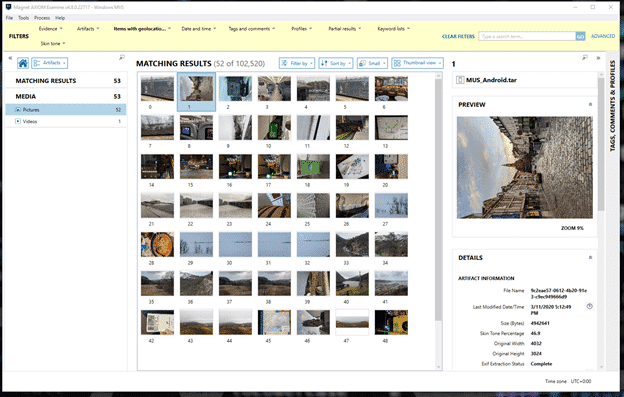Open the Tools menu
This screenshot has height=397, width=624.
pos(23,18)
